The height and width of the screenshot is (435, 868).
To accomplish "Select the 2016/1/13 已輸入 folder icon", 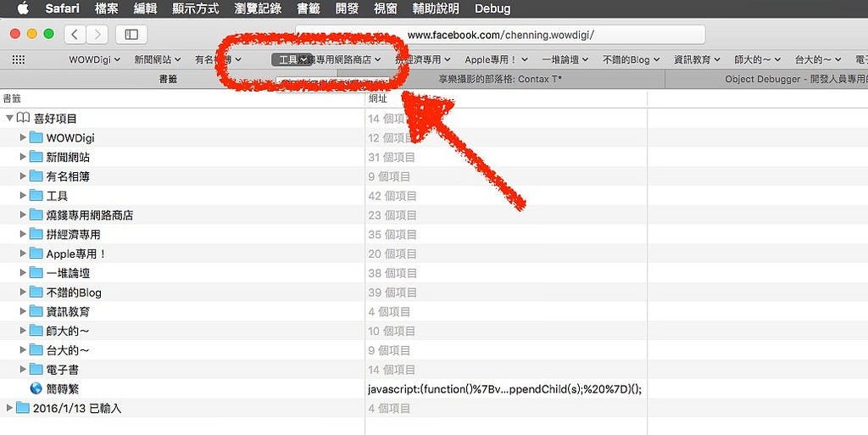I will point(23,408).
